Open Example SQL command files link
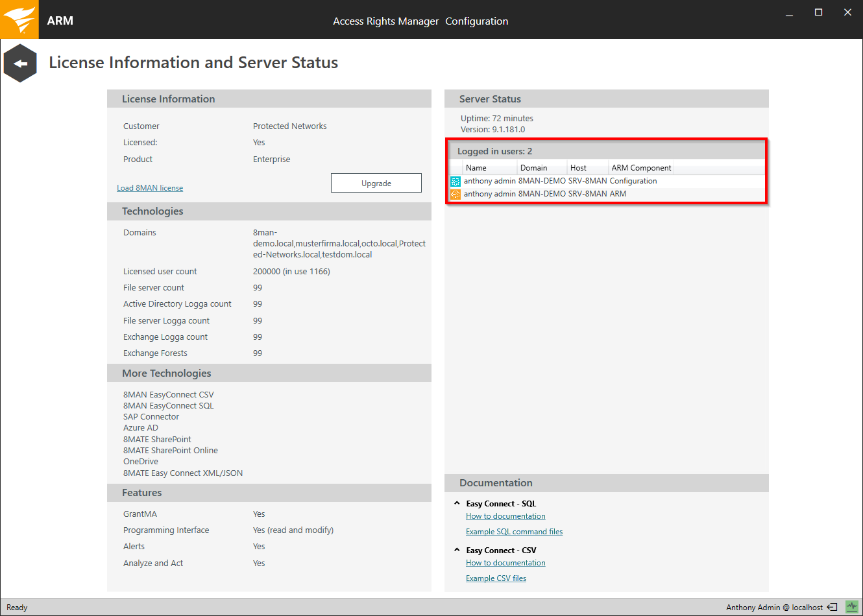 pos(514,532)
